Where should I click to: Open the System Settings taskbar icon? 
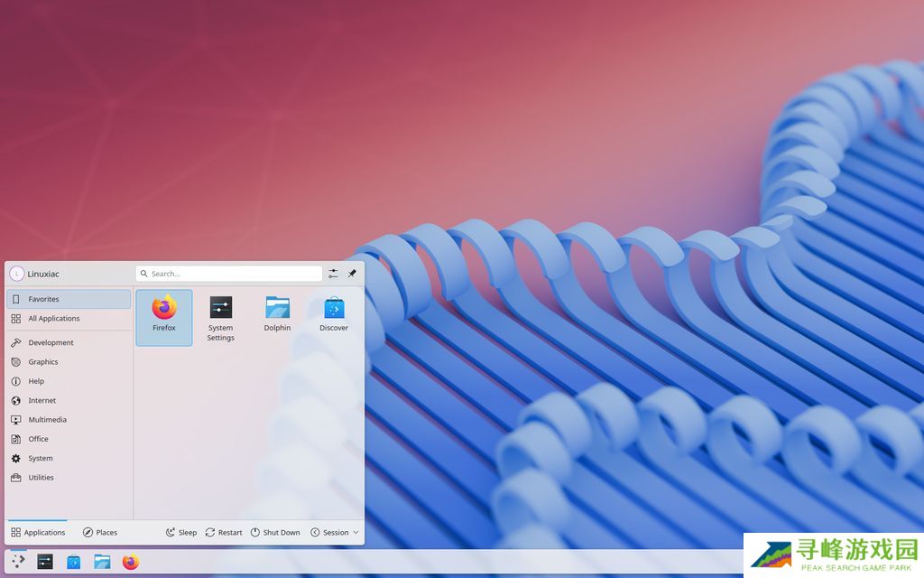(x=45, y=562)
